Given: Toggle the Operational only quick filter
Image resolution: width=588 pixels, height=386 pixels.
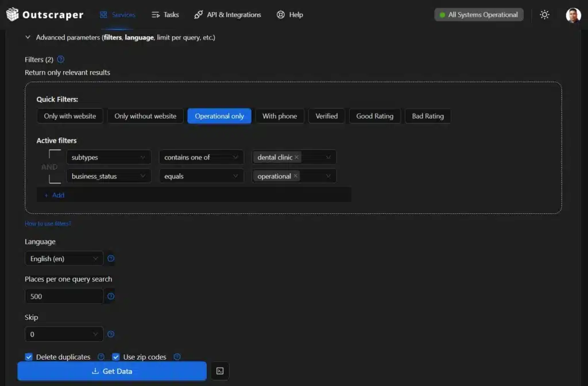Looking at the screenshot, I should [219, 115].
